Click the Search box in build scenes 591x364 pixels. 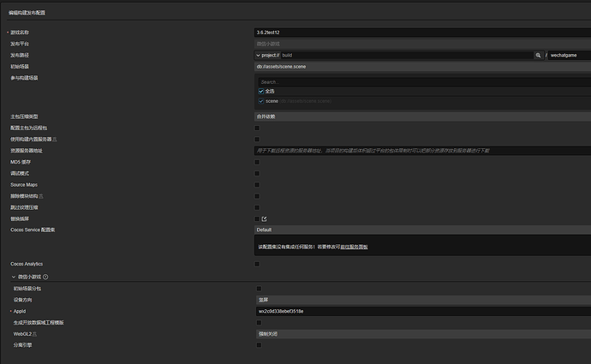click(424, 82)
